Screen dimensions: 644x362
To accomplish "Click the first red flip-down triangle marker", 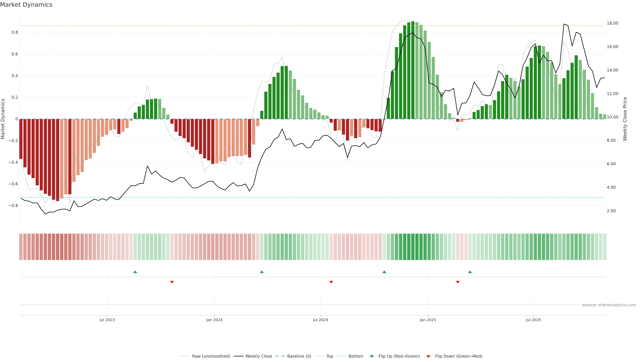I will pos(172,282).
